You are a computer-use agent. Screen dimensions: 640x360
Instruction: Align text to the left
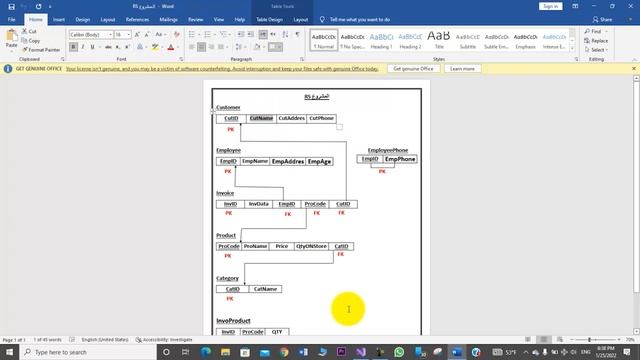[x=192, y=47]
